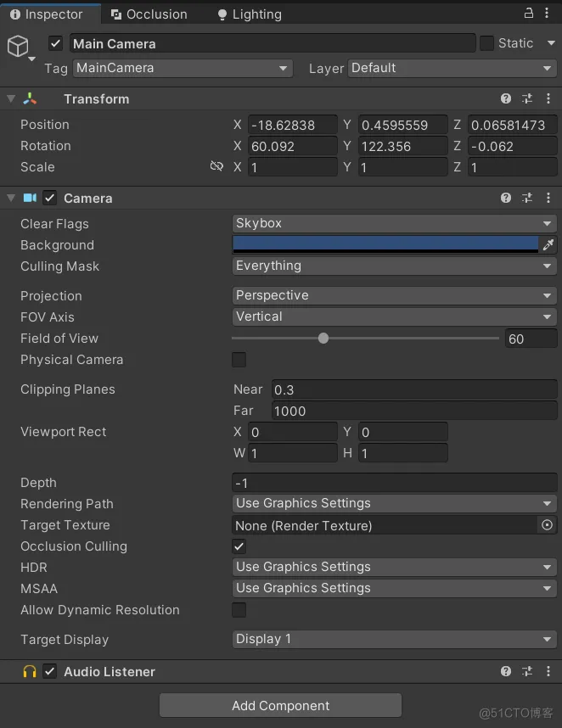The width and height of the screenshot is (562, 728).
Task: Uncheck Occlusion Culling
Action: tap(239, 546)
